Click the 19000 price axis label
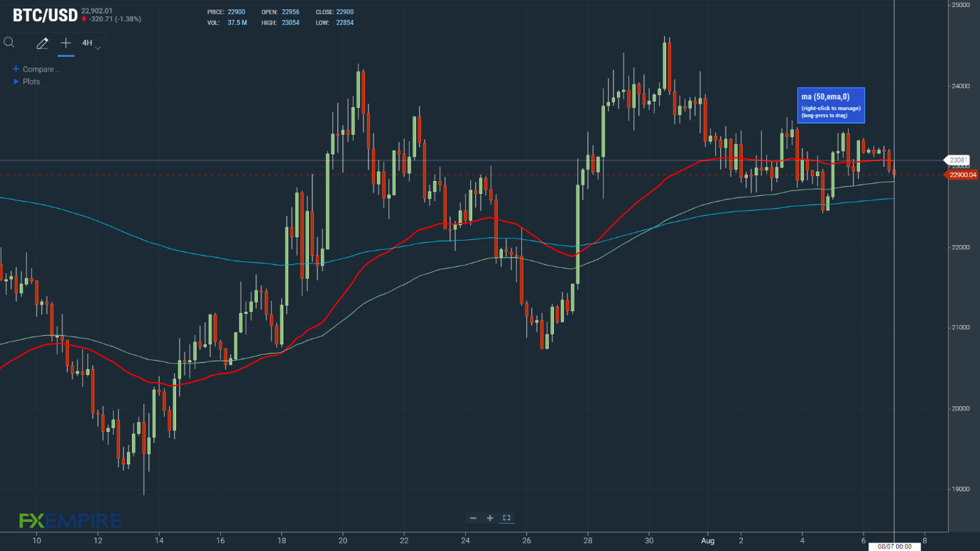Image resolution: width=980 pixels, height=551 pixels. tap(961, 489)
